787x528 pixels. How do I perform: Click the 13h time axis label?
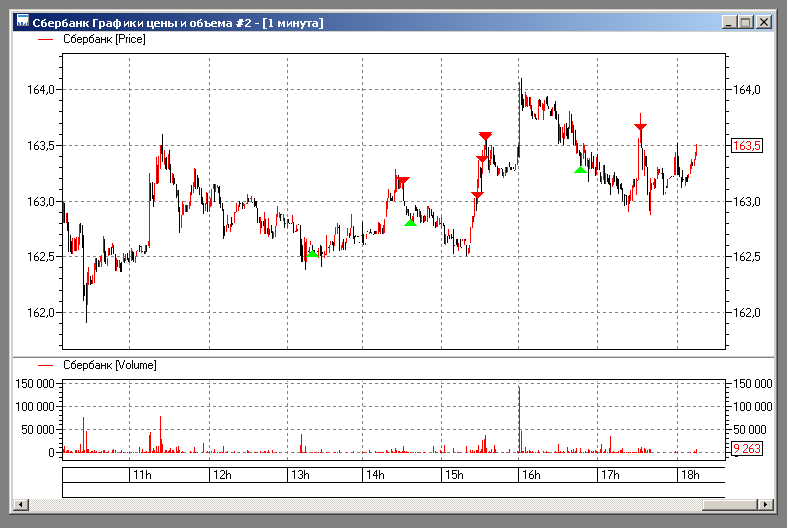[x=301, y=475]
